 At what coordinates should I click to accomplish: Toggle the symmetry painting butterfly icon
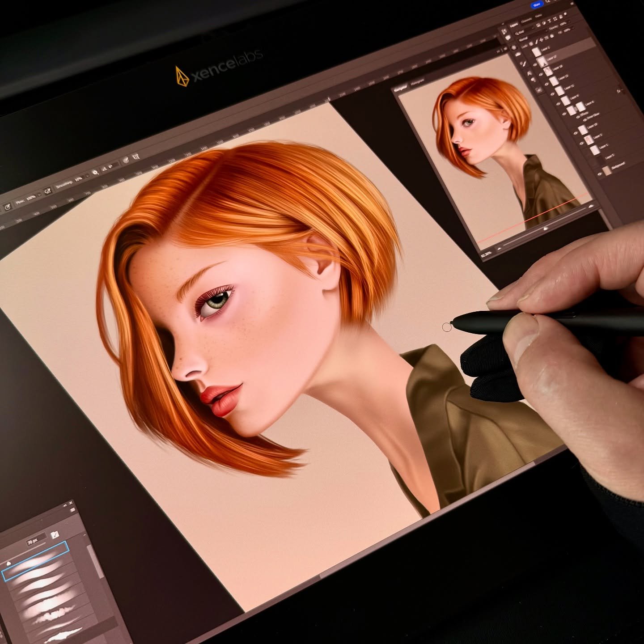coord(136,157)
